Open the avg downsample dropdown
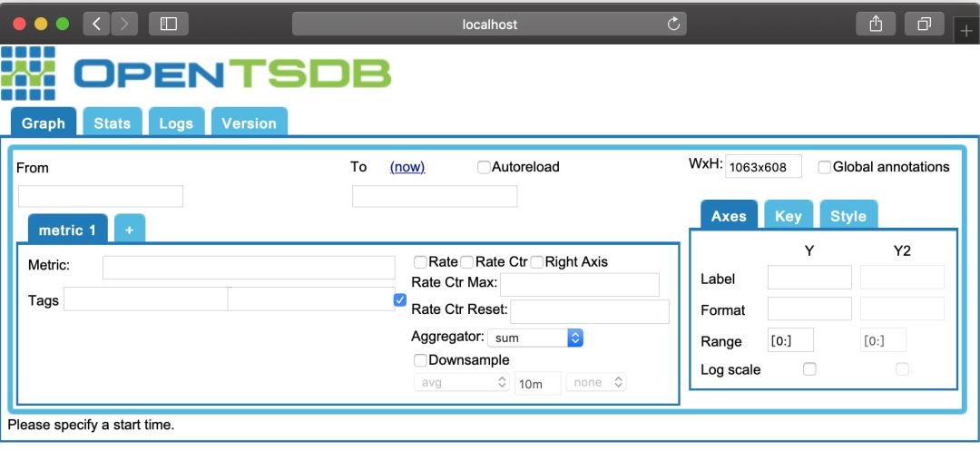Screen dimensions: 980x451 point(462,382)
